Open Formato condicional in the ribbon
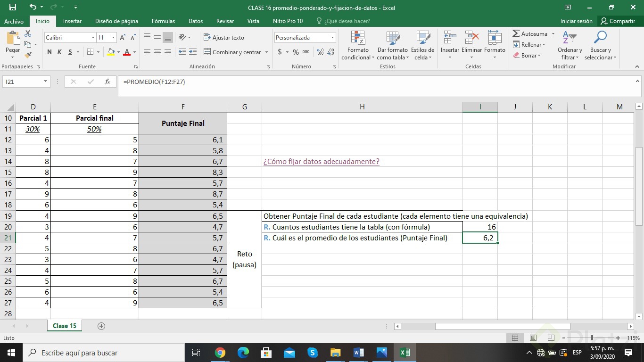Image resolution: width=644 pixels, height=362 pixels. (x=357, y=45)
